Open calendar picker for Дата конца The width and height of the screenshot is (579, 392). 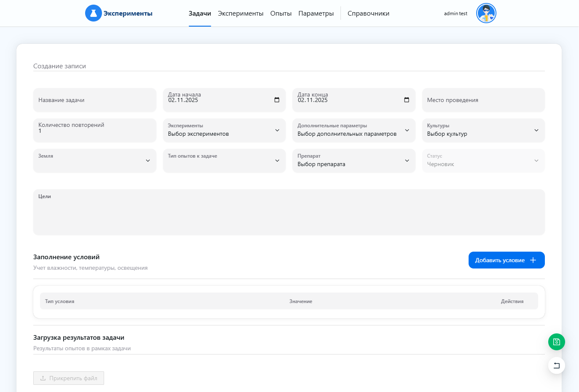click(x=406, y=100)
